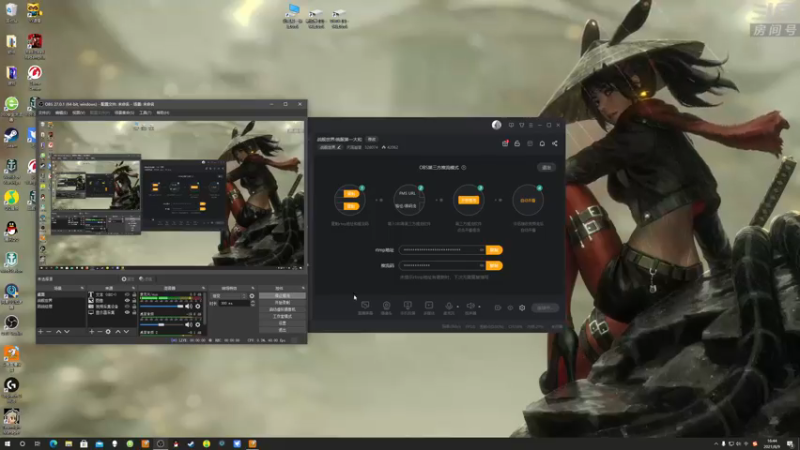Select the second scene in OBS scenes list
Image resolution: width=800 pixels, height=450 pixels.
click(x=61, y=301)
